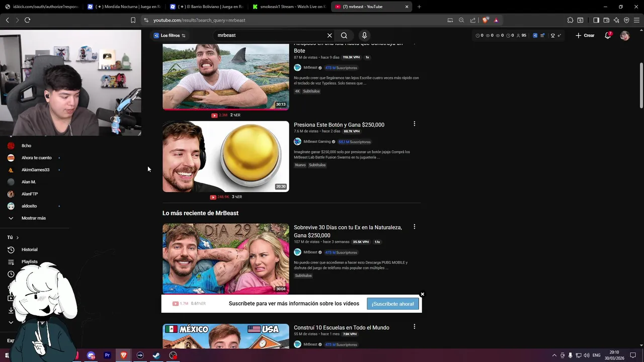
Task: Toggle the browser sidebar panel
Action: point(596,20)
